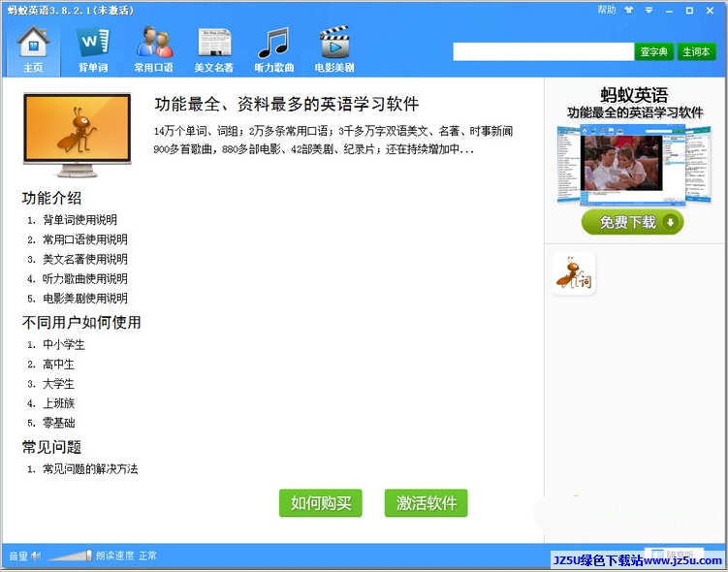Open the 上班族 user guide link

pyautogui.click(x=58, y=403)
